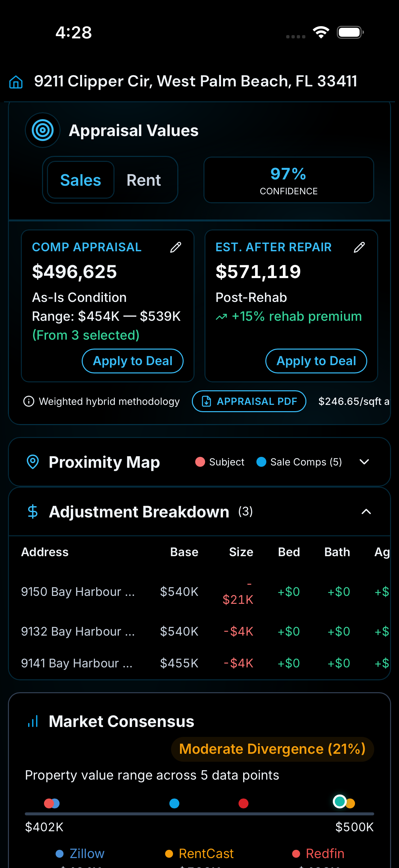Edit the Comp Appraisal value with pencil icon
This screenshot has width=399, height=868.
click(175, 247)
